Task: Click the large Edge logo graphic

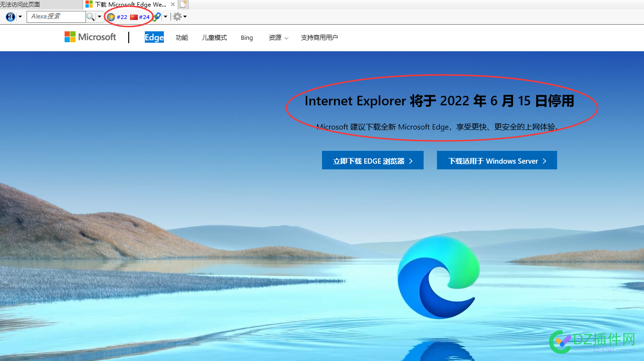Action: click(438, 277)
